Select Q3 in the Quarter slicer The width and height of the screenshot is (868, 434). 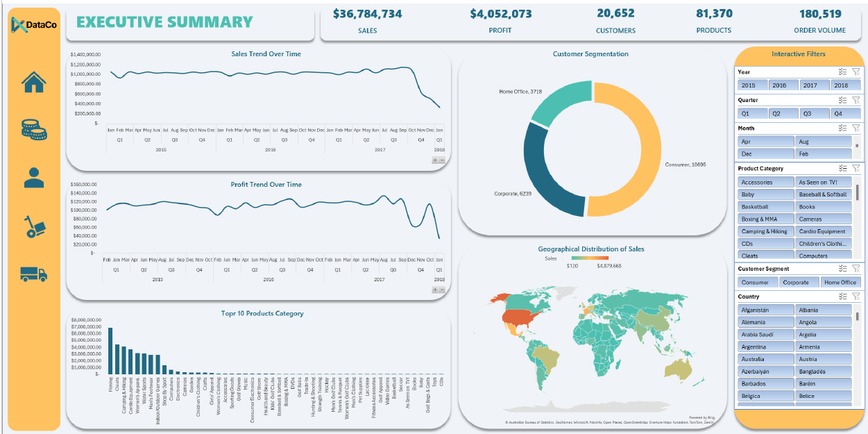tap(807, 113)
